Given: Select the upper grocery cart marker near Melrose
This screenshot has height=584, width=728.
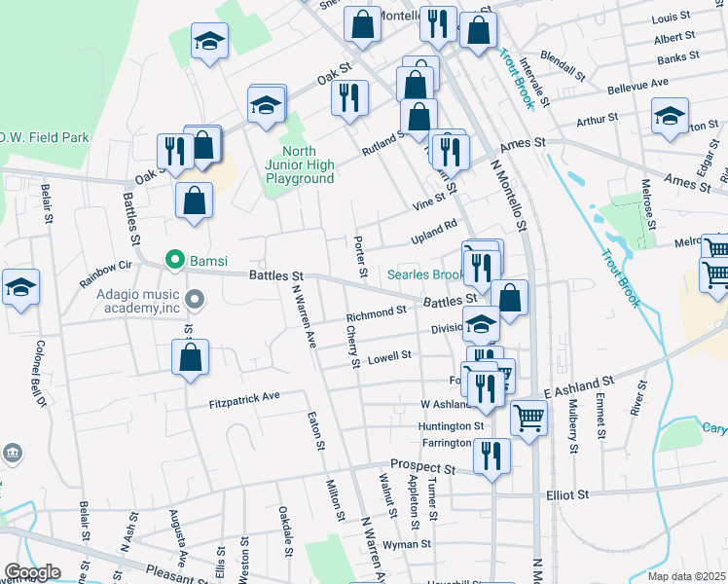Looking at the screenshot, I should click(716, 245).
